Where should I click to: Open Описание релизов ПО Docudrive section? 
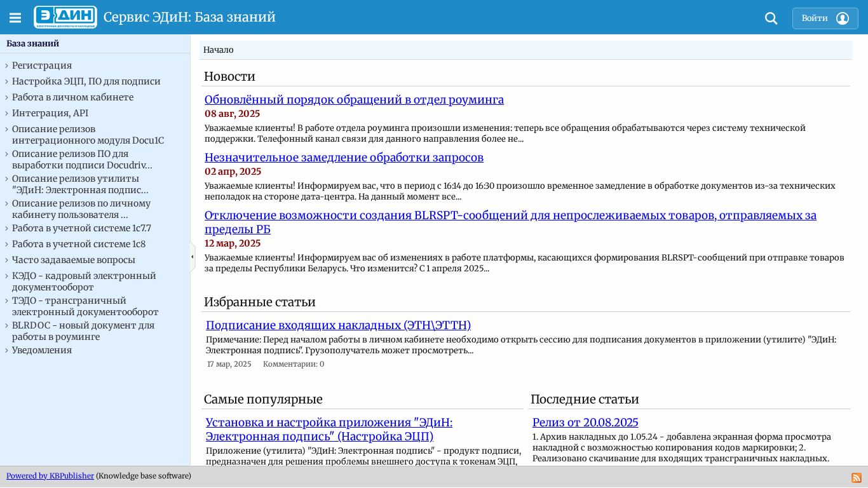82,159
